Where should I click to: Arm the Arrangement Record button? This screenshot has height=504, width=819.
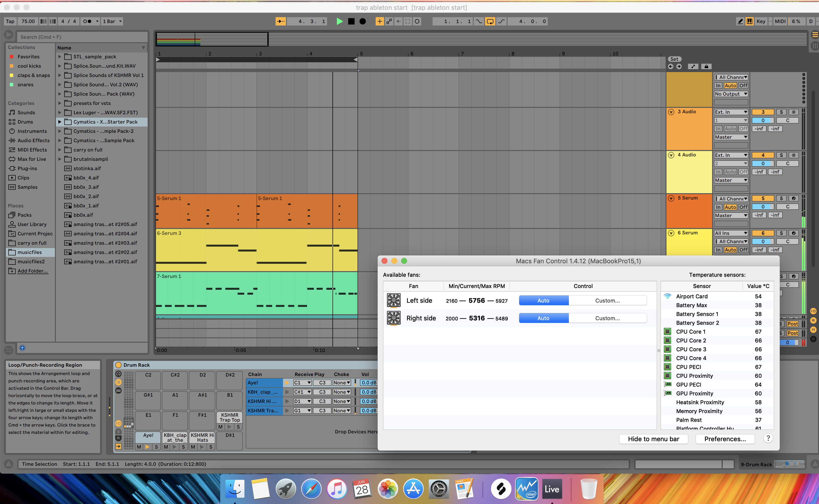click(363, 21)
